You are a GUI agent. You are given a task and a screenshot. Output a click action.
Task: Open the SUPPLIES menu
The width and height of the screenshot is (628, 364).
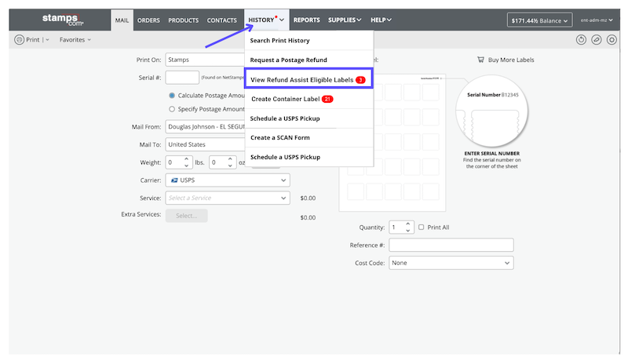(x=345, y=20)
